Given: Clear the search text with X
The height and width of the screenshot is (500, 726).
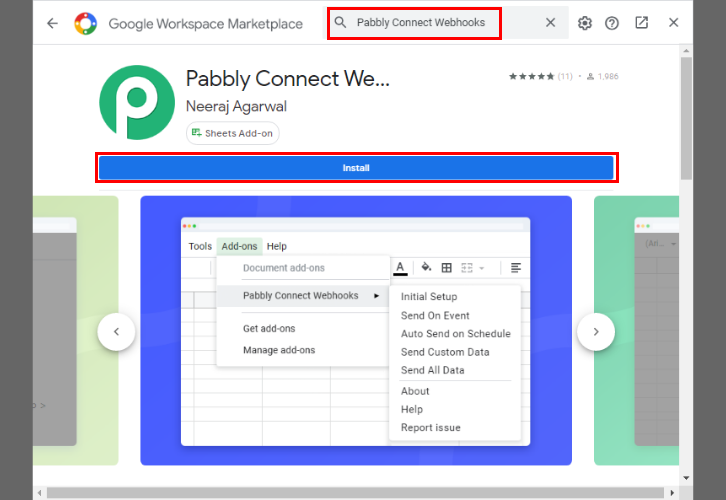Looking at the screenshot, I should coord(550,22).
